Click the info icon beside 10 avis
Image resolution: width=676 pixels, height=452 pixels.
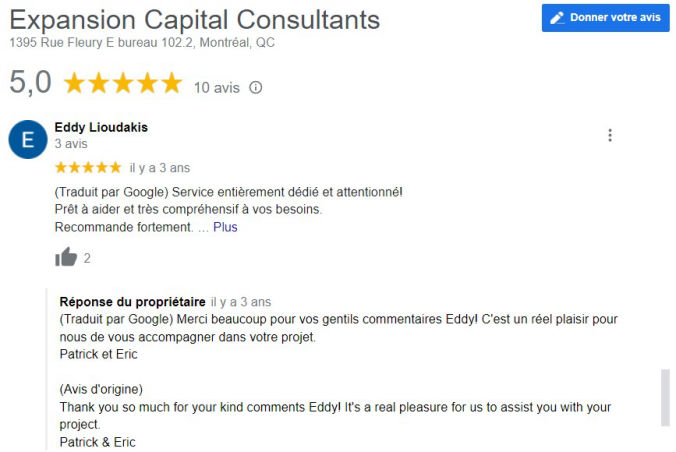(x=256, y=87)
